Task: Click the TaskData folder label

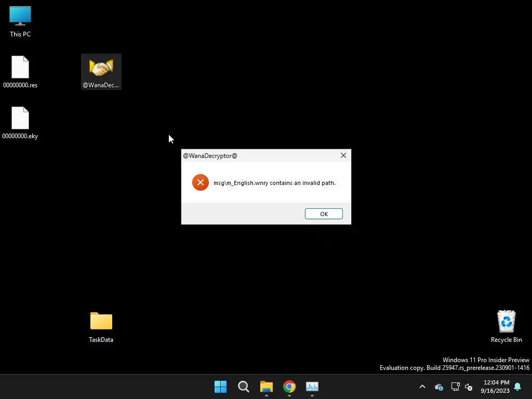Action: coord(101,340)
